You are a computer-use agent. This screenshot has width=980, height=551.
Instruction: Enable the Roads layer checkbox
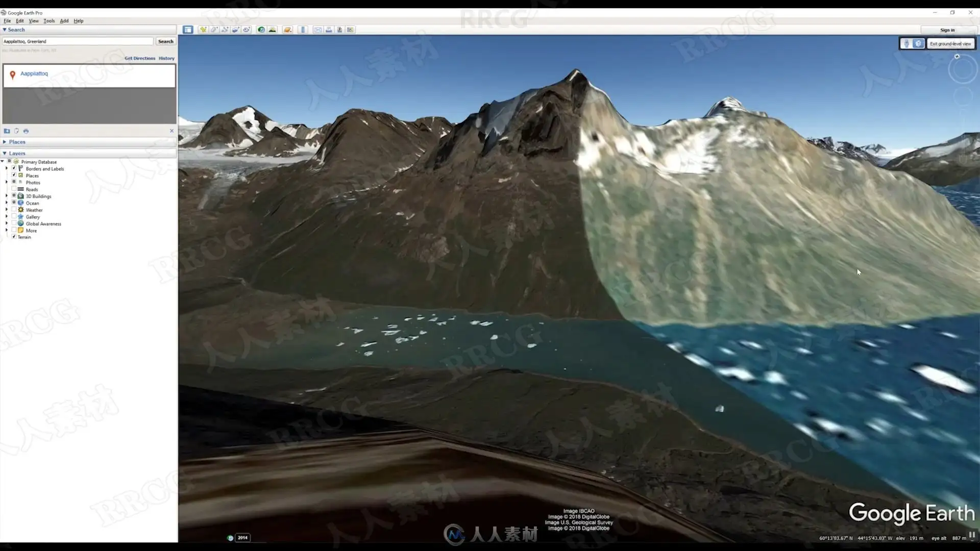[x=14, y=189]
